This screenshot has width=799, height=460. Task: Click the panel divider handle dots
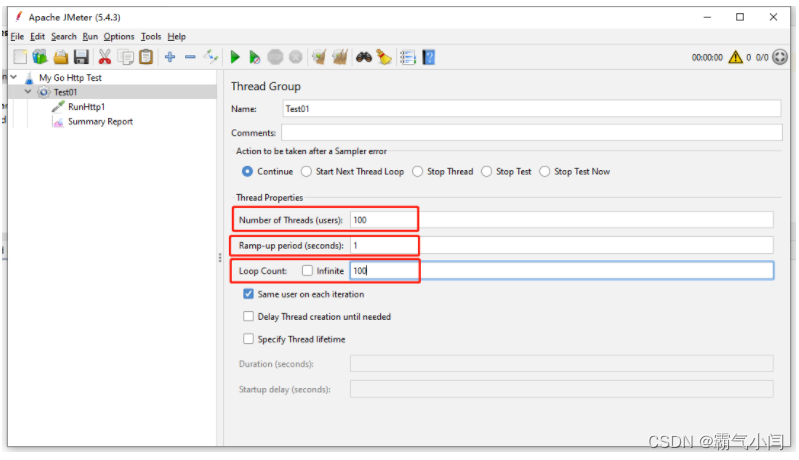coord(220,258)
